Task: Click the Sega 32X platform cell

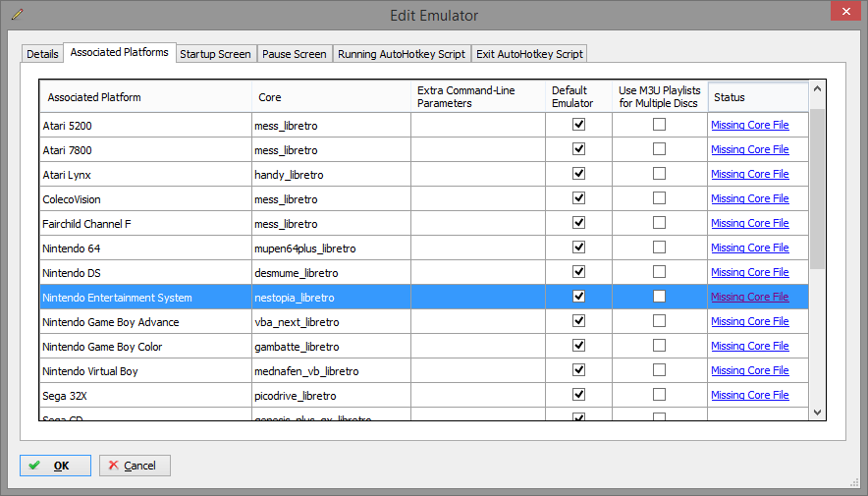Action: [x=145, y=395]
